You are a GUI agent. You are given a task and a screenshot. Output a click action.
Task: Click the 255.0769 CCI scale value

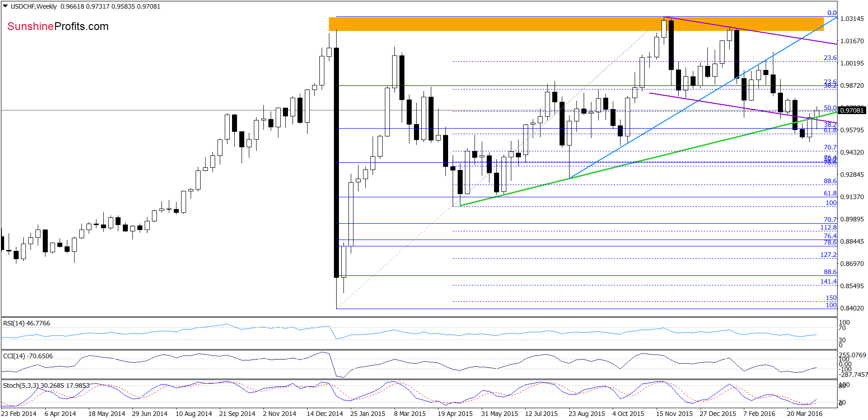[853, 355]
